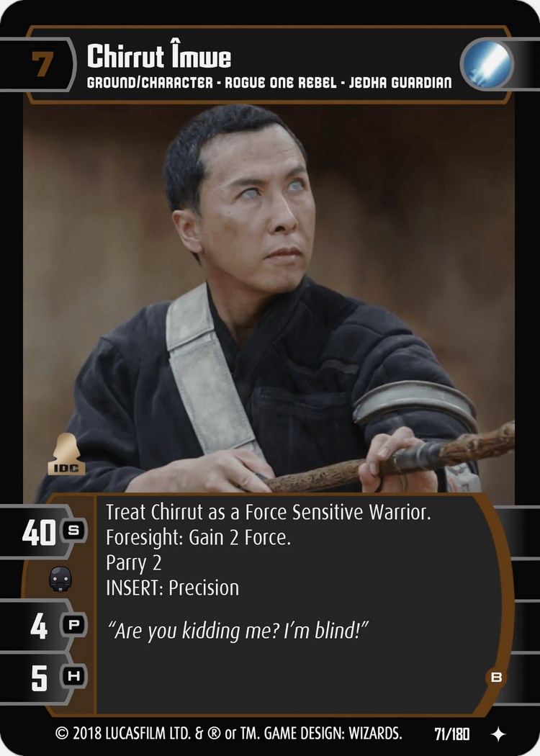Click the Ground/Character type line
Image resolution: width=540 pixels, height=756 pixels.
269,83
